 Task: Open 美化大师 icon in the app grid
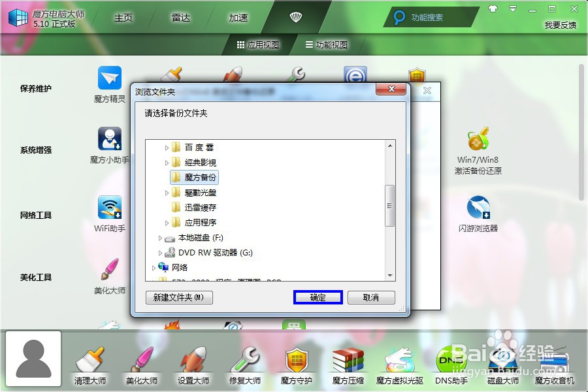point(110,269)
